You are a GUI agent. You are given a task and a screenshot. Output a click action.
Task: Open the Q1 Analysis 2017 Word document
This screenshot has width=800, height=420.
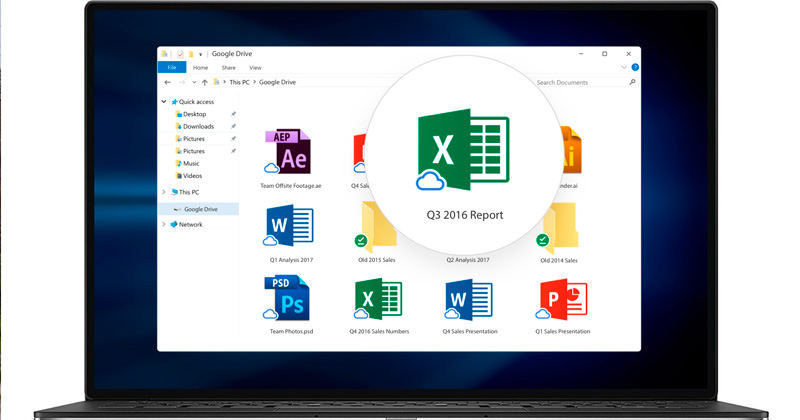290,227
